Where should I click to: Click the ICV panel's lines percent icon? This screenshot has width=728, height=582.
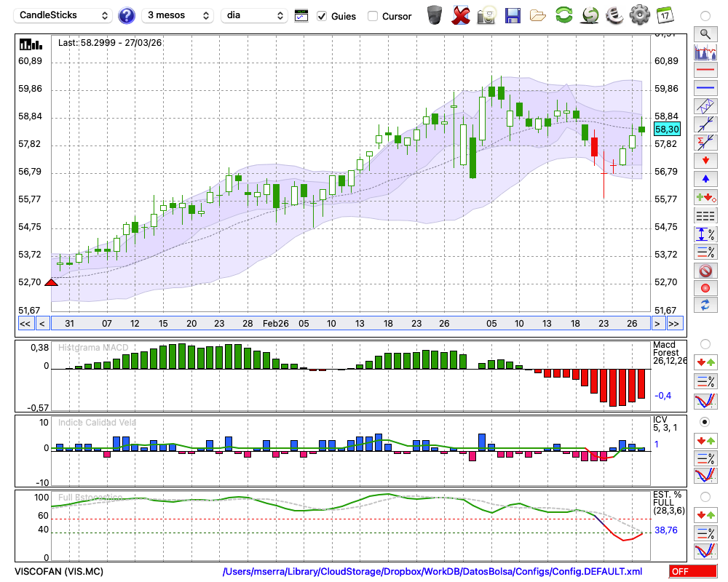click(x=705, y=458)
